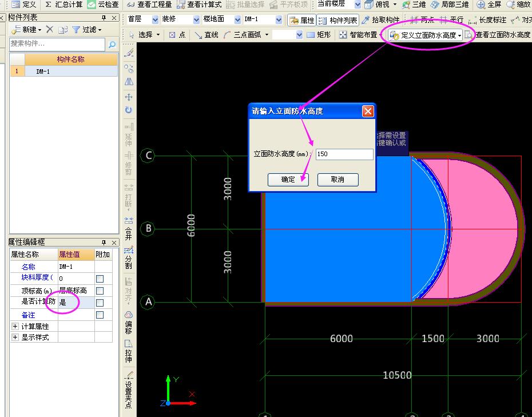
Task: Click the 偏移 offset tool in side toolbar
Action: coord(129,323)
